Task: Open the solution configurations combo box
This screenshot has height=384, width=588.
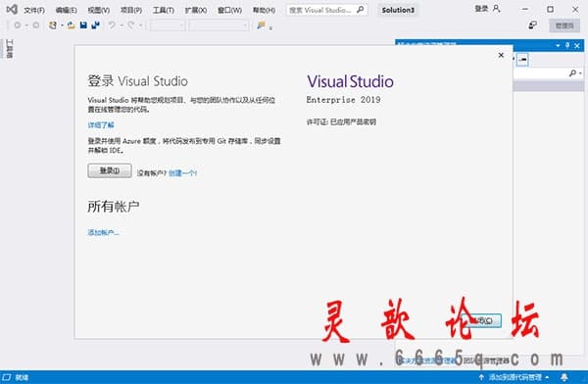Action: pyautogui.click(x=167, y=25)
